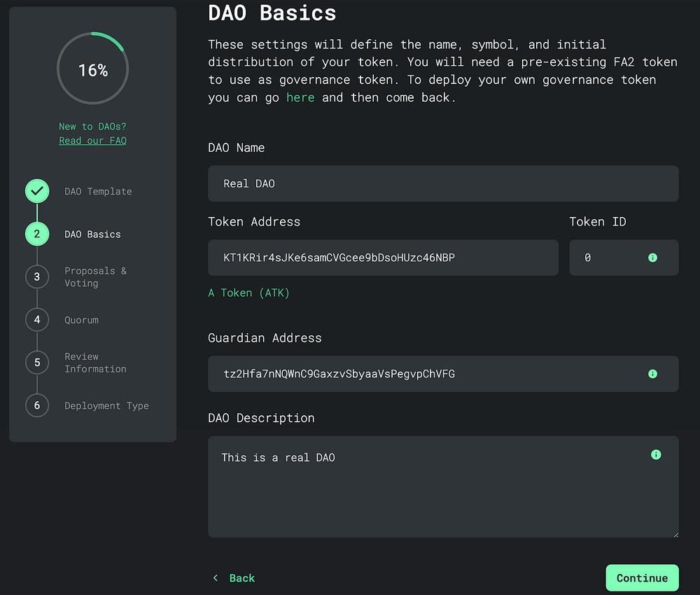Click the 16% progress circle

[92, 68]
